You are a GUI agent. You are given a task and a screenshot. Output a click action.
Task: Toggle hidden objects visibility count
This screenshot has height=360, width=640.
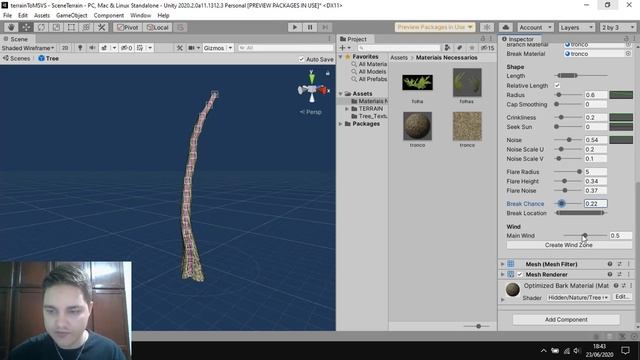click(127, 48)
